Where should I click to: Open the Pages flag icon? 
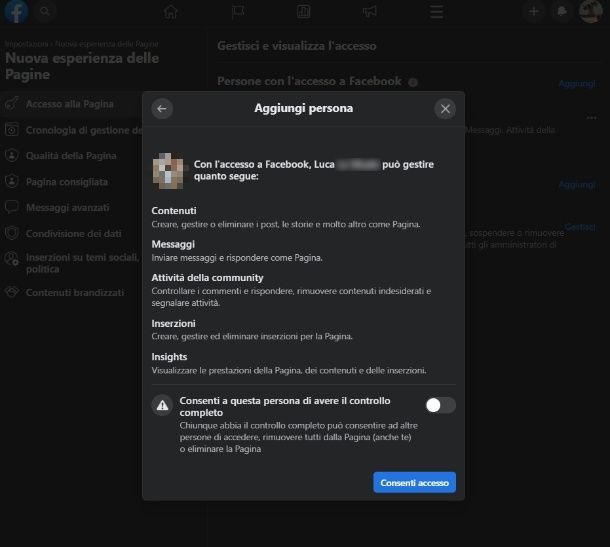(x=238, y=12)
